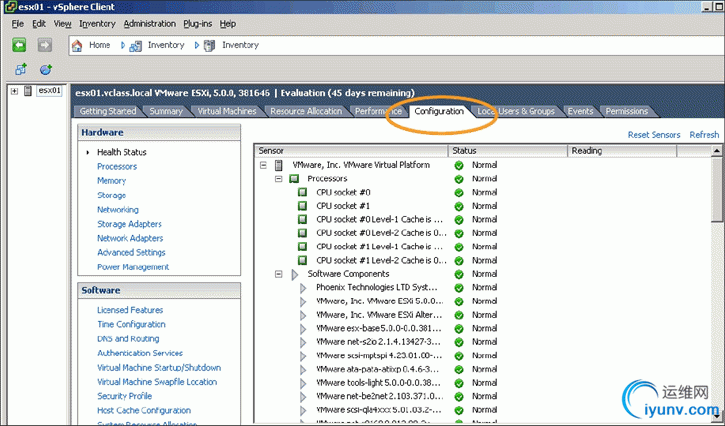Open Storage in Hardware list
The height and width of the screenshot is (426, 725).
(111, 195)
